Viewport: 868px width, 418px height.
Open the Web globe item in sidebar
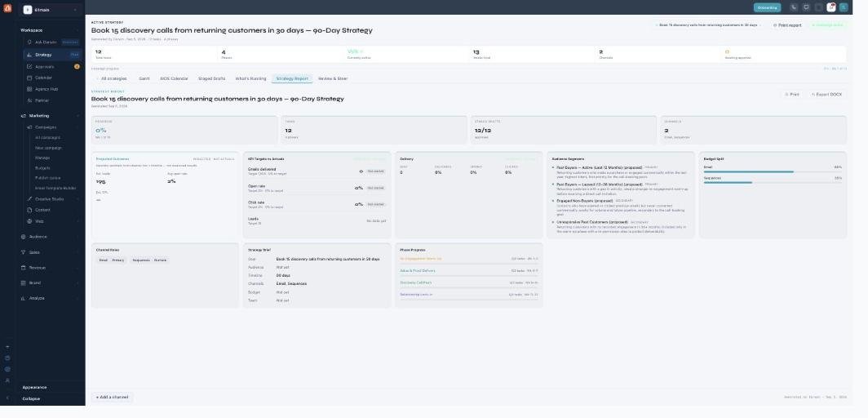(x=52, y=221)
